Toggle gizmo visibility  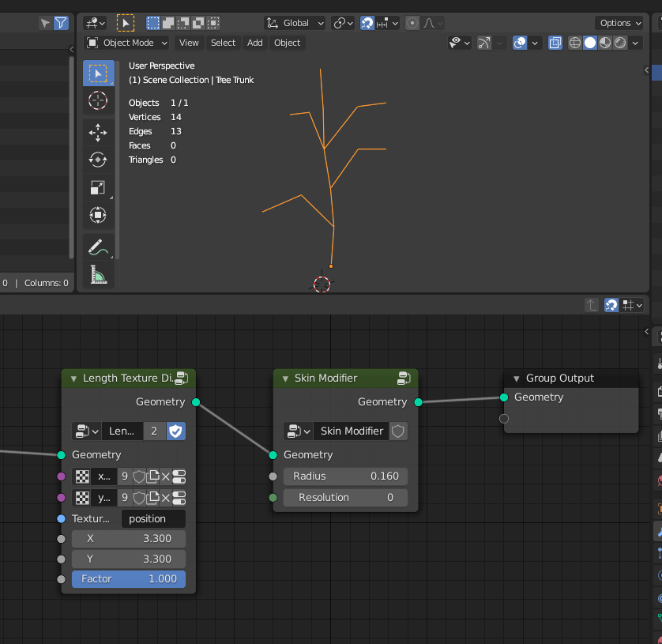pos(484,43)
